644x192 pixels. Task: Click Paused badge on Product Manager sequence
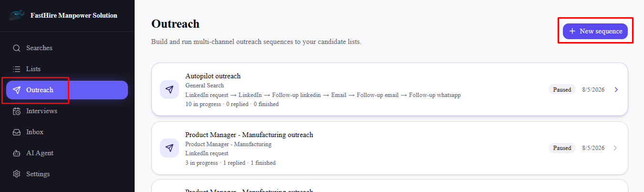[562, 148]
